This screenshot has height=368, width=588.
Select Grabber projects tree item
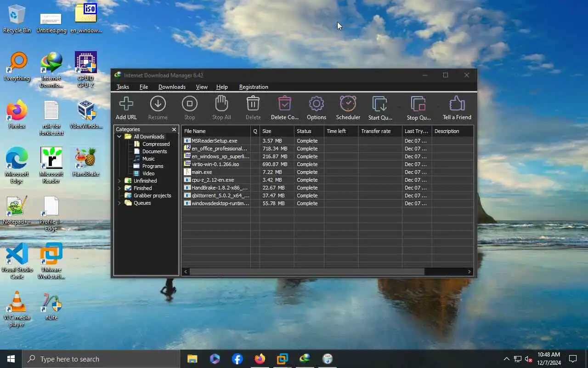point(148,195)
